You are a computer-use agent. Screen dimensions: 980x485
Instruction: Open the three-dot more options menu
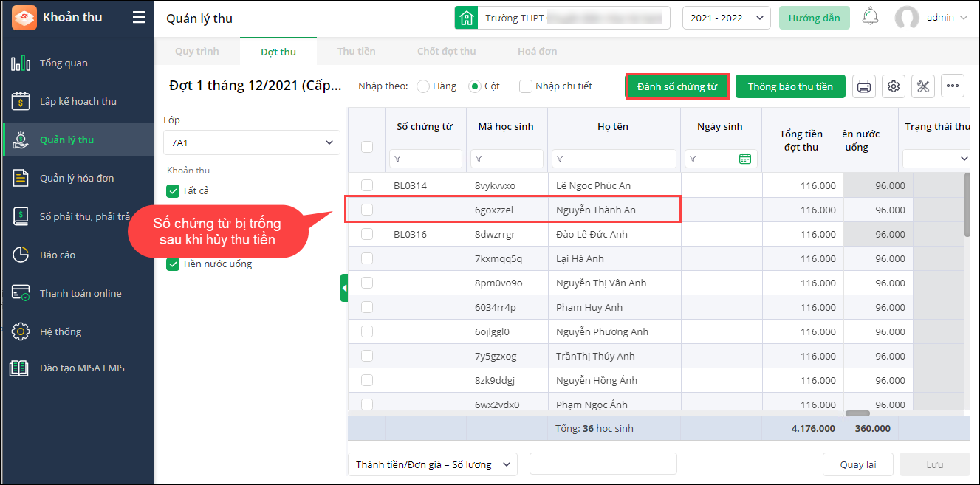tap(953, 86)
